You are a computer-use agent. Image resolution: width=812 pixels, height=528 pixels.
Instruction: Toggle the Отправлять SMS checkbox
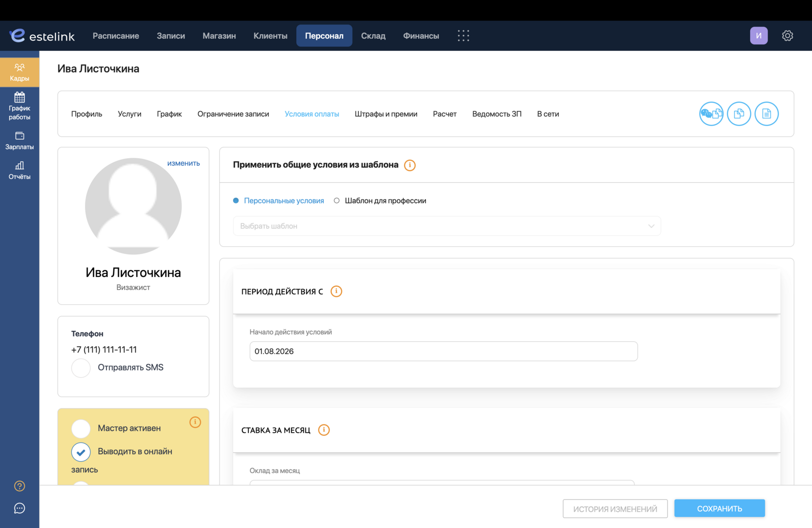pyautogui.click(x=81, y=368)
